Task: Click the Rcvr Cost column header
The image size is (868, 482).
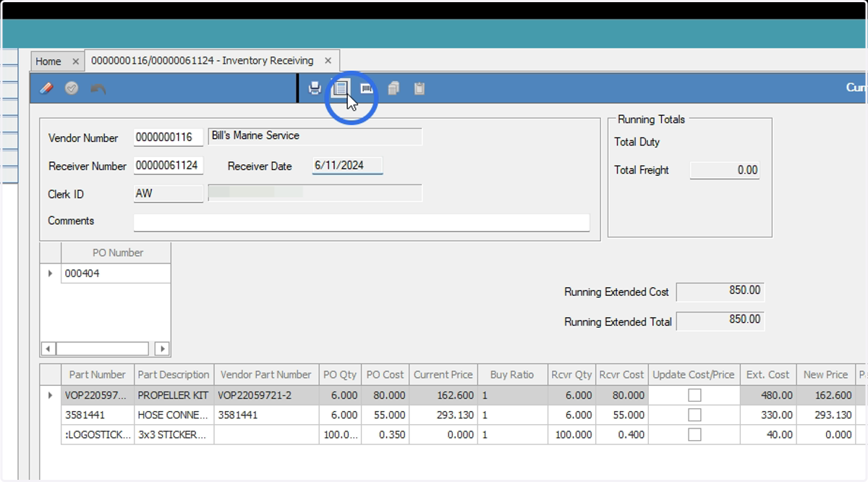Action: coord(621,375)
